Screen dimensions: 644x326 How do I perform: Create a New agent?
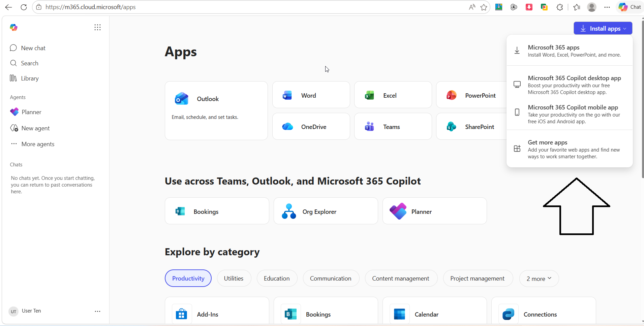(30, 128)
